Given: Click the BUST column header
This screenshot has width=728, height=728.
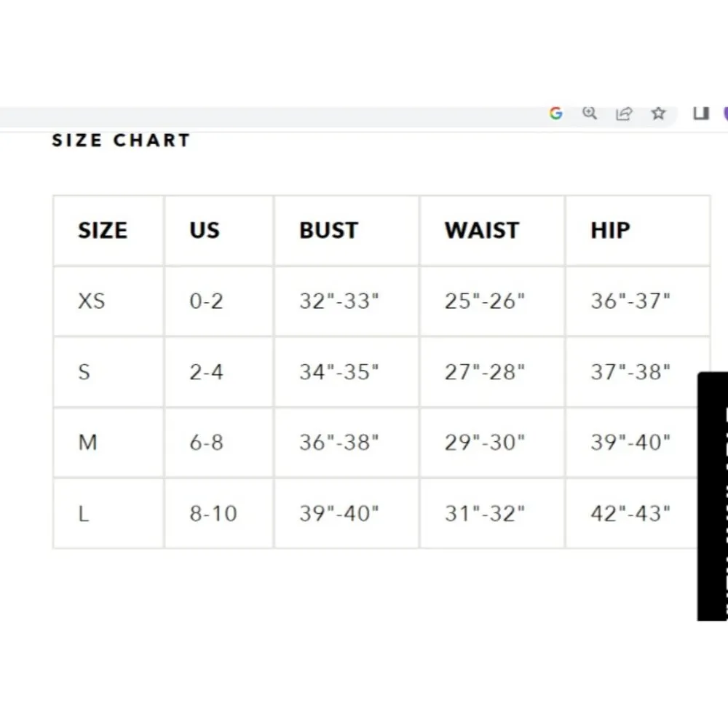Looking at the screenshot, I should (x=328, y=231).
